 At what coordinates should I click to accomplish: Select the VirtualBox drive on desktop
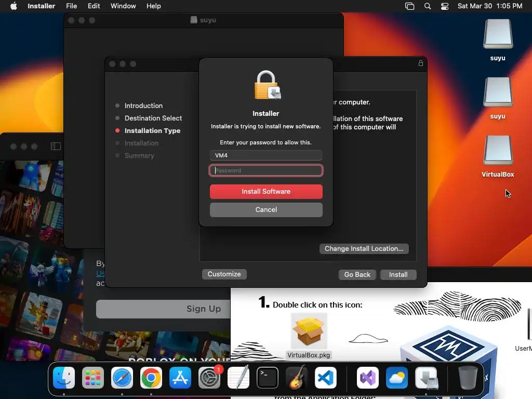[498, 156]
